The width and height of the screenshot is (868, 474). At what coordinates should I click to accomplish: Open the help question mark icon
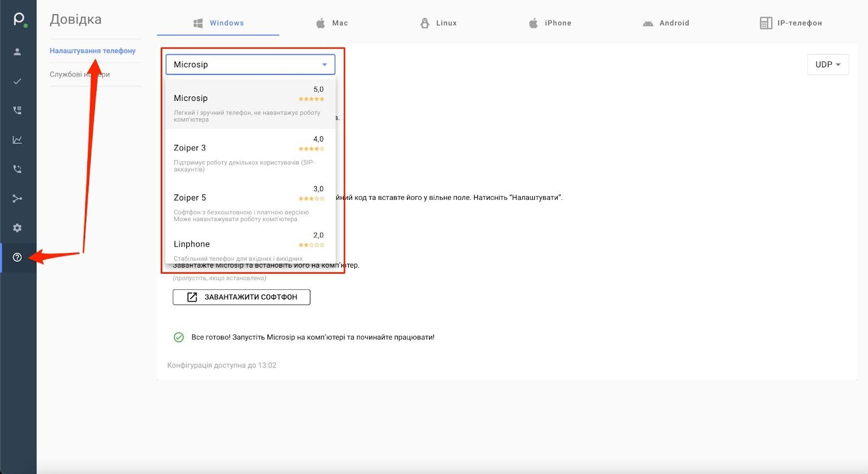point(17,257)
